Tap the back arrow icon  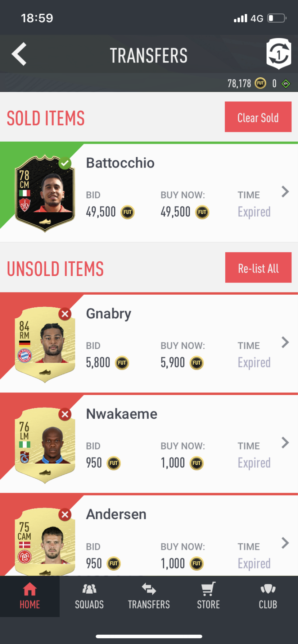[19, 54]
